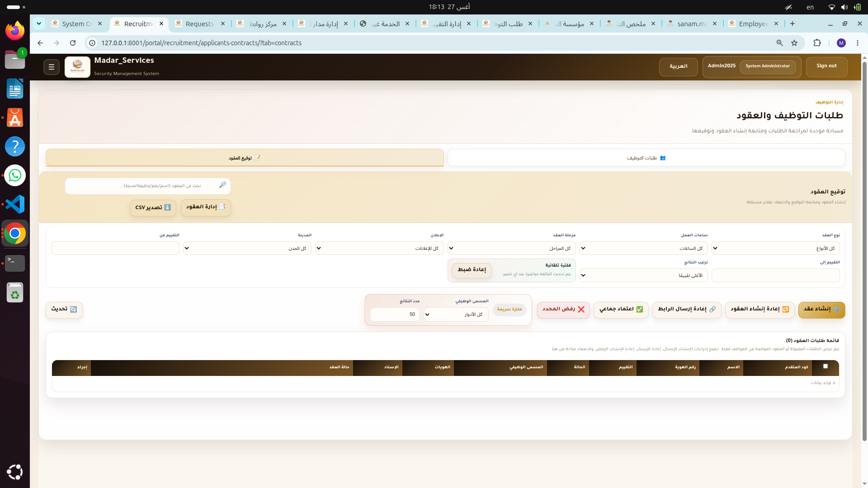
Task: Switch to the Requests browser tab
Action: tap(200, 24)
